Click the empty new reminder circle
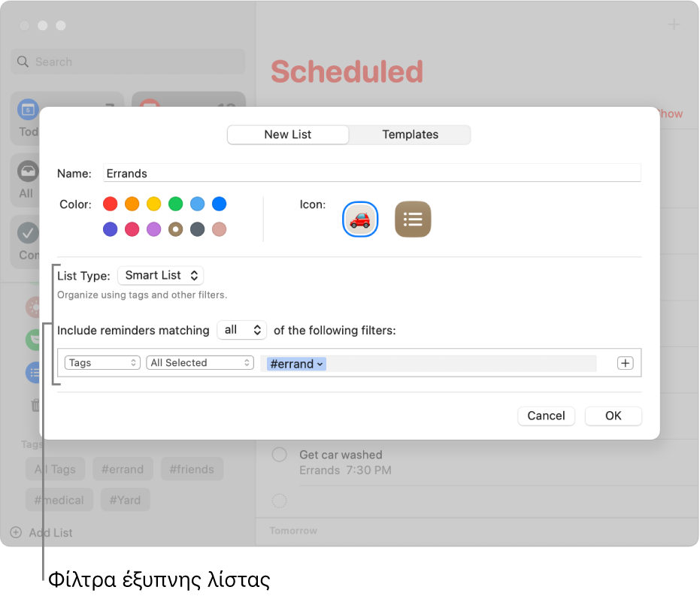 (280, 501)
